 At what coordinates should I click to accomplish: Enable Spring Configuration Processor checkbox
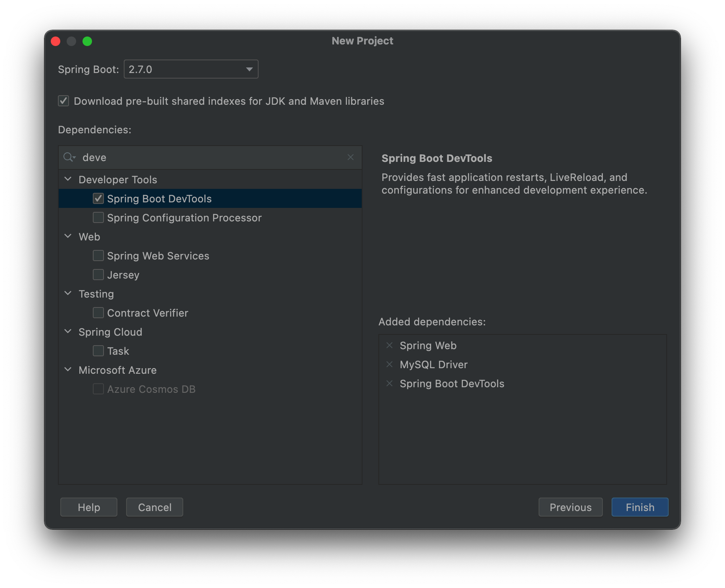[98, 217]
